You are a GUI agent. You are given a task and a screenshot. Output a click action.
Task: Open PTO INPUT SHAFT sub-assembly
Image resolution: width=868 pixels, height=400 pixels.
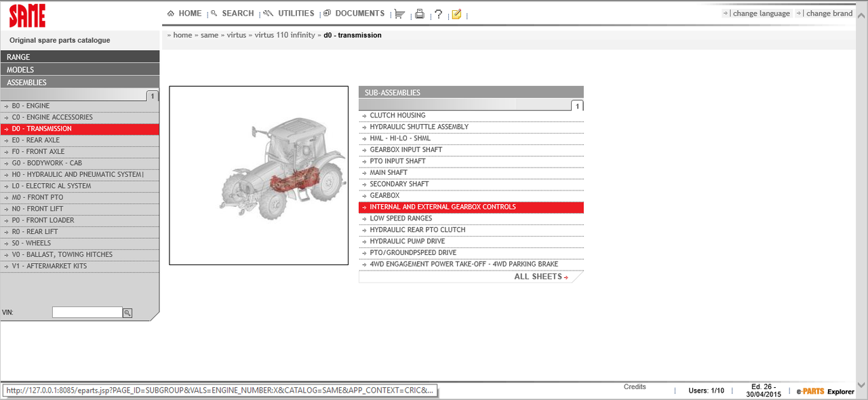click(471, 161)
